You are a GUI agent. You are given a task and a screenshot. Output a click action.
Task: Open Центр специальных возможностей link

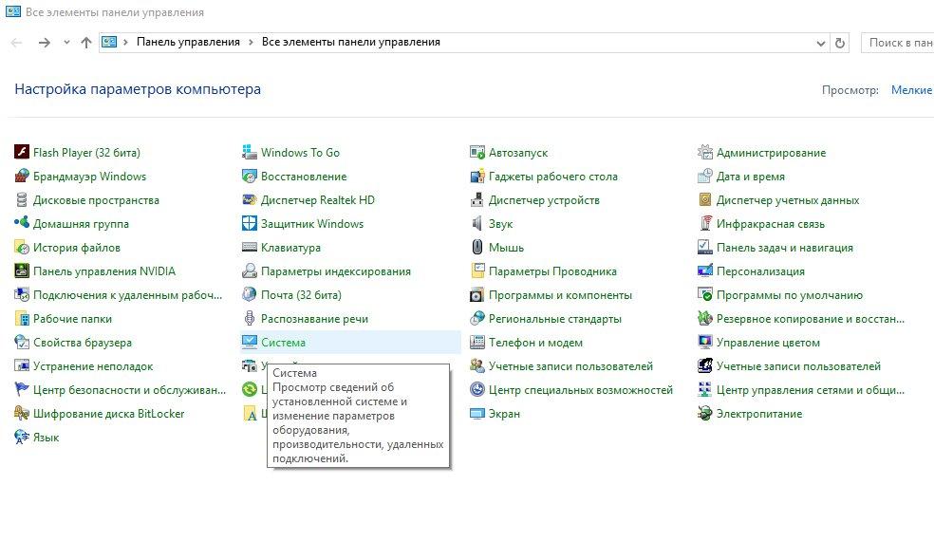pos(581,389)
